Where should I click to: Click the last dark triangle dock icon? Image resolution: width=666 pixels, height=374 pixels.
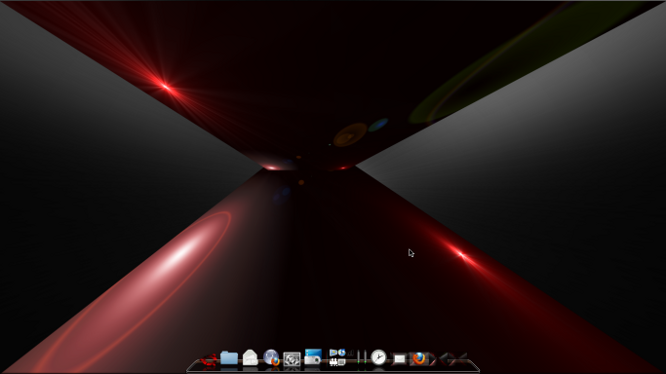coord(462,359)
